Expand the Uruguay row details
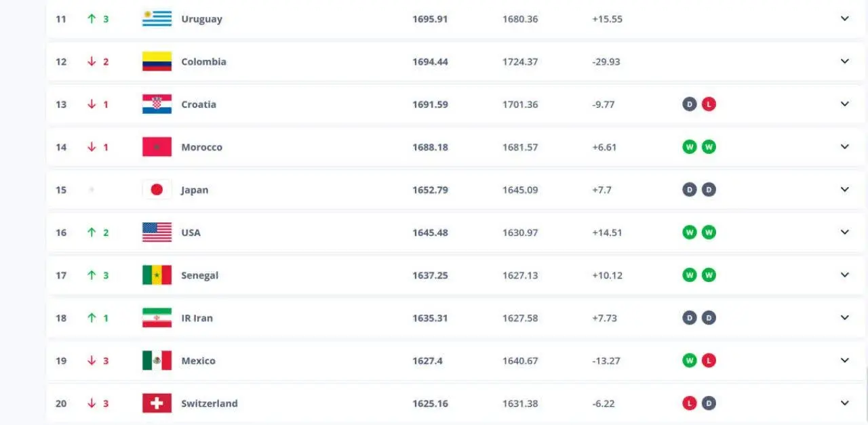Image resolution: width=868 pixels, height=425 pixels. pos(844,19)
